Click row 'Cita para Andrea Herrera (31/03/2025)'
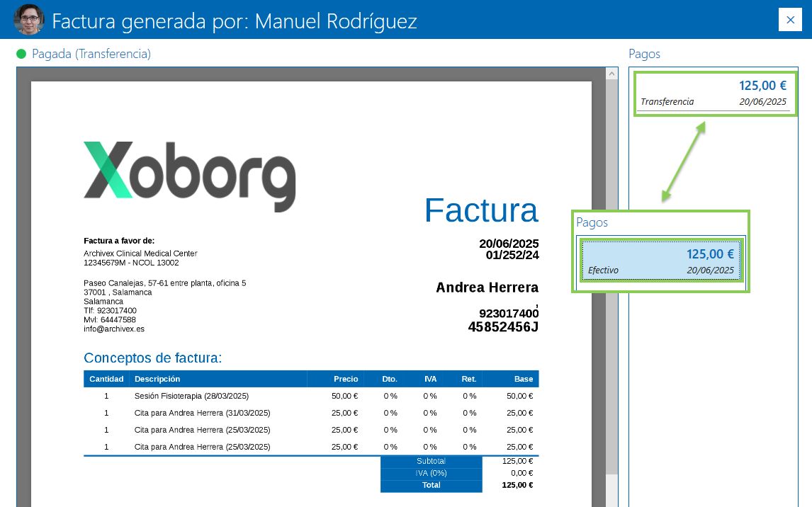812x507 pixels. pyautogui.click(x=311, y=414)
